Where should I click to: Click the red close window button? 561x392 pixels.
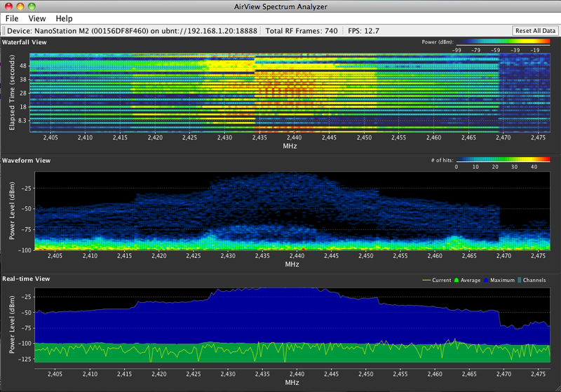pos(8,6)
